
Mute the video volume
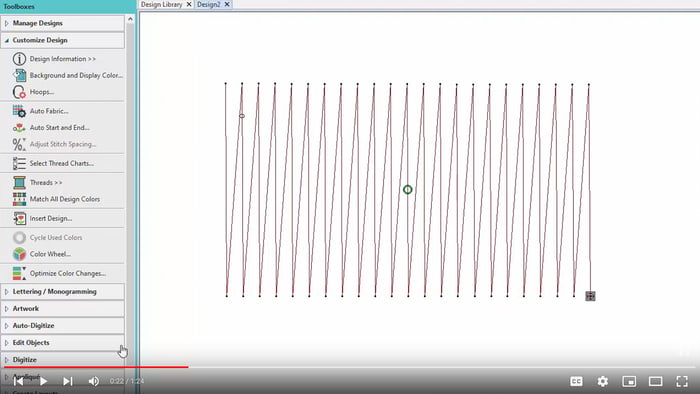[94, 381]
